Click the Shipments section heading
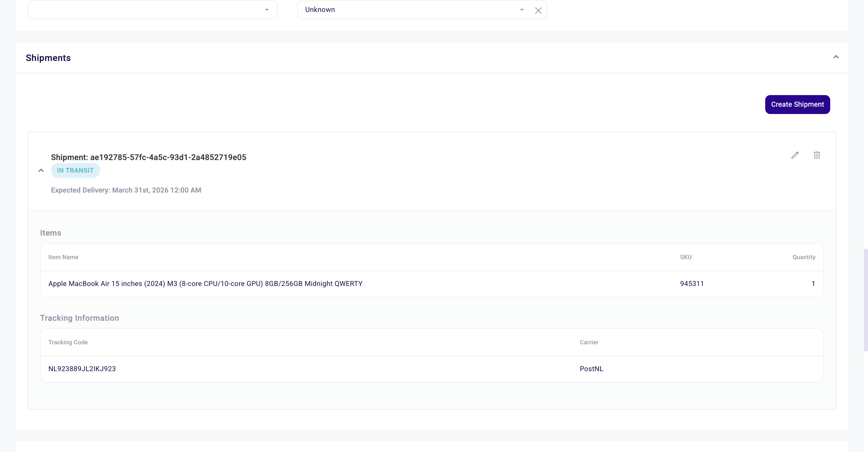Screen dimensions: 868x452 click(48, 58)
